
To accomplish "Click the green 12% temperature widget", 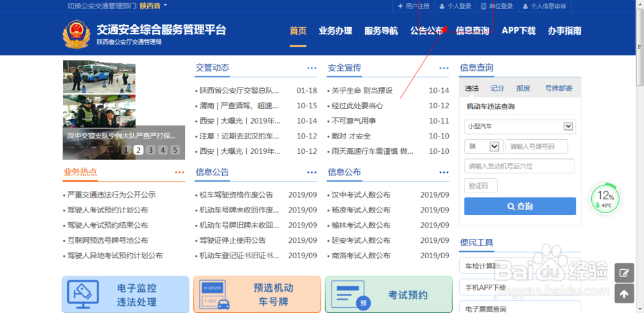I will point(605,199).
